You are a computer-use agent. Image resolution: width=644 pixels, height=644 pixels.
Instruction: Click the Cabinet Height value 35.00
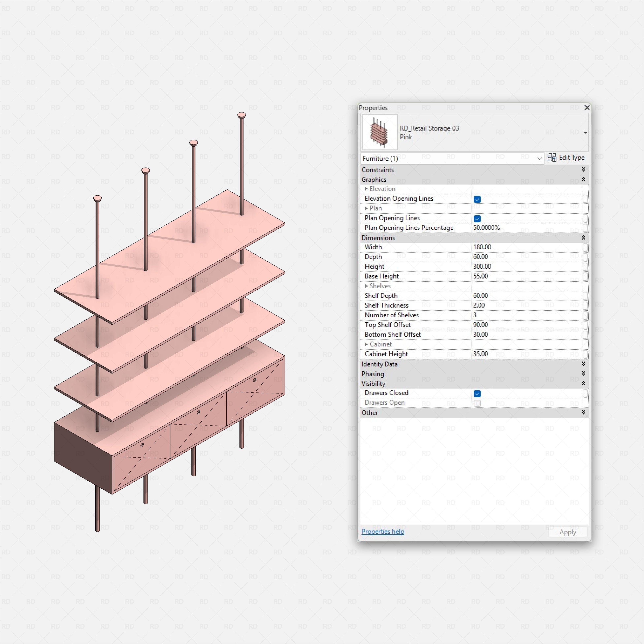[x=527, y=354]
